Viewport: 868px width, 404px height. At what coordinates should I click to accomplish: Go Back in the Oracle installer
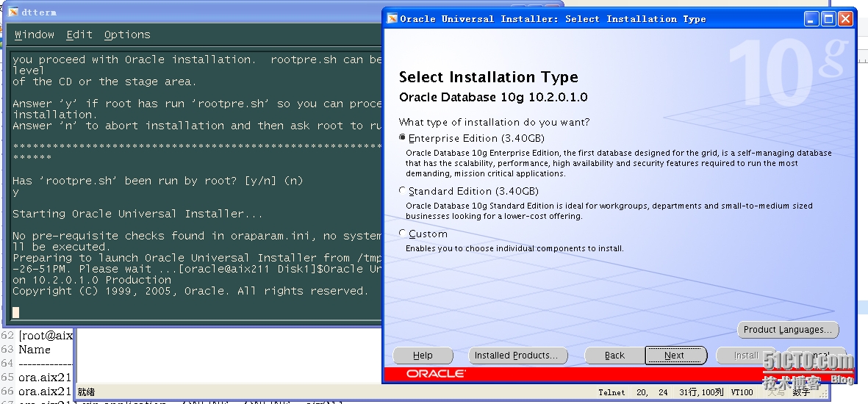pyautogui.click(x=614, y=356)
